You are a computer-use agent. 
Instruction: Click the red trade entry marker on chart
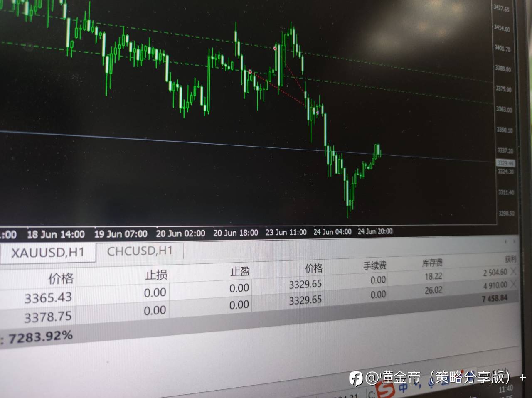250,72
